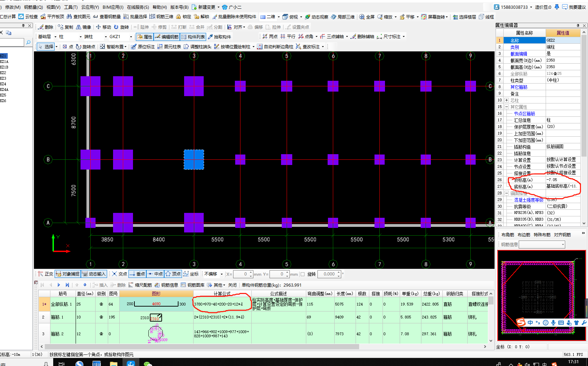Click the 移动 move tool

(103, 27)
